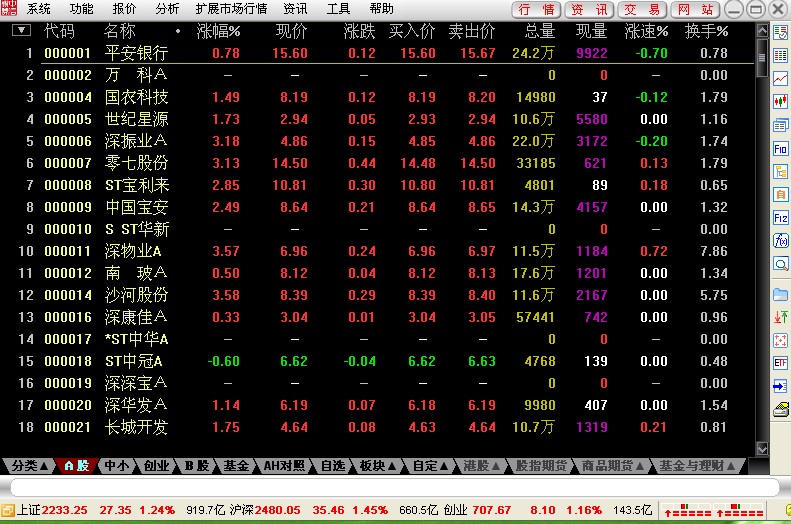791x524 pixels.
Task: Click the F10 company info icon
Action: tap(780, 148)
